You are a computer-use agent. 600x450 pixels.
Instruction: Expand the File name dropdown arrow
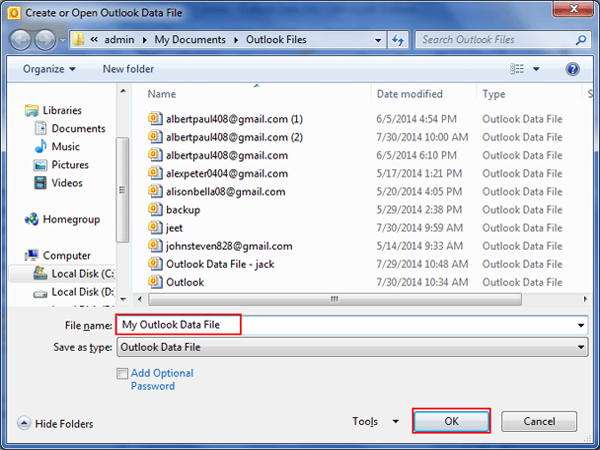click(581, 326)
